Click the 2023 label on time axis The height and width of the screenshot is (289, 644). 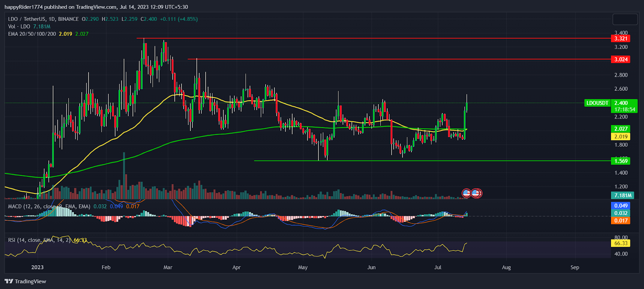click(37, 267)
